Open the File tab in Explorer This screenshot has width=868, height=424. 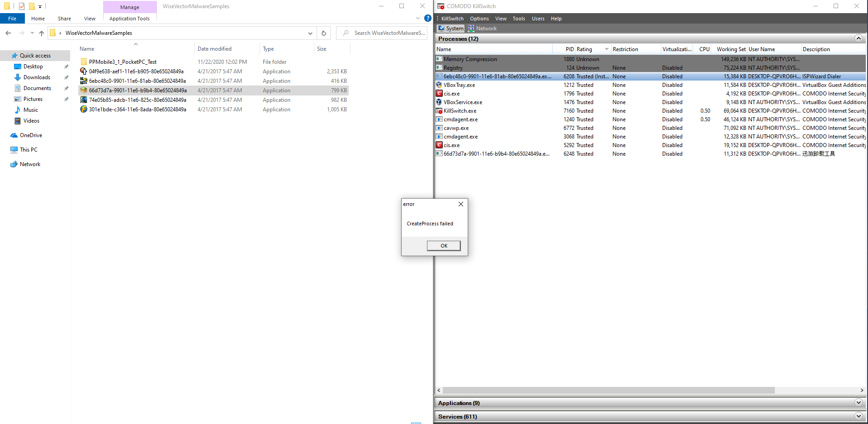[12, 19]
